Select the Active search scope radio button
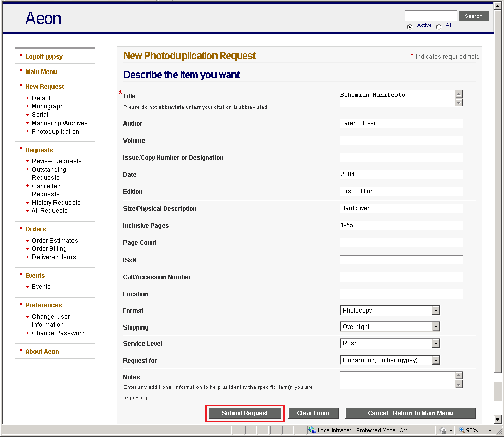The width and height of the screenshot is (504, 437). click(x=410, y=25)
